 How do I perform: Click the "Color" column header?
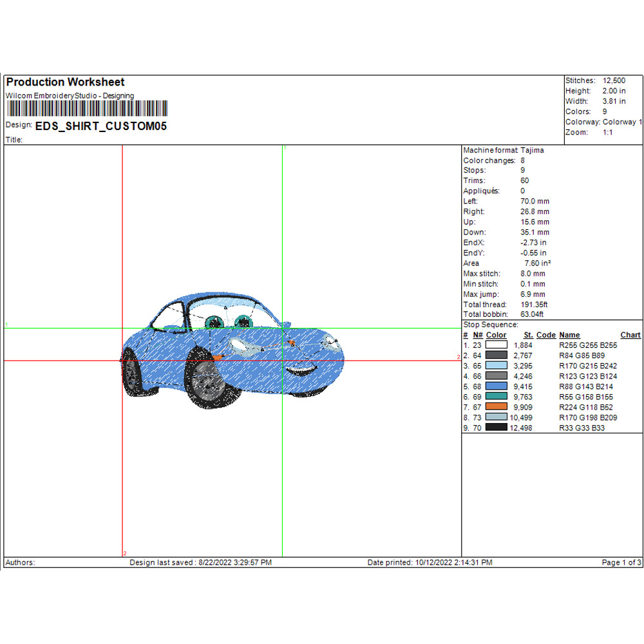point(496,335)
